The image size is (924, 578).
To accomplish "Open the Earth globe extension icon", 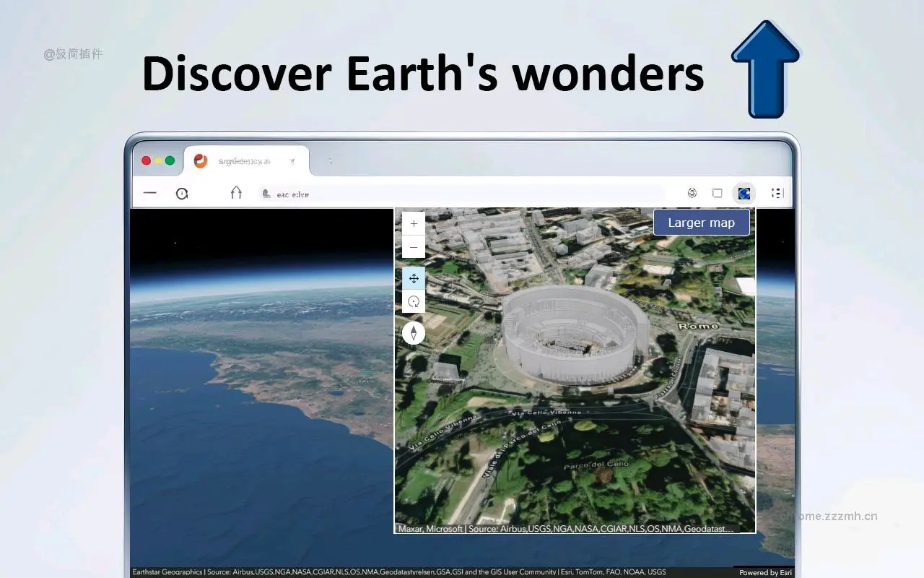I will (744, 193).
